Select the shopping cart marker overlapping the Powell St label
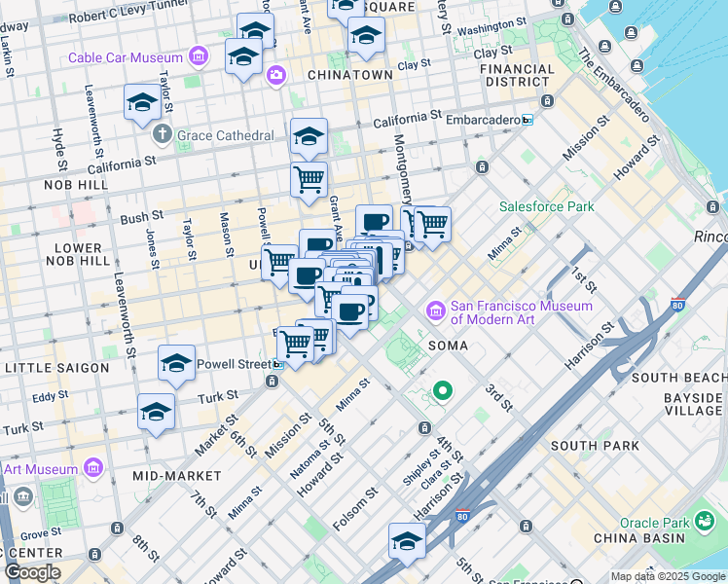Screen dimensions: 728x584 click(x=279, y=265)
